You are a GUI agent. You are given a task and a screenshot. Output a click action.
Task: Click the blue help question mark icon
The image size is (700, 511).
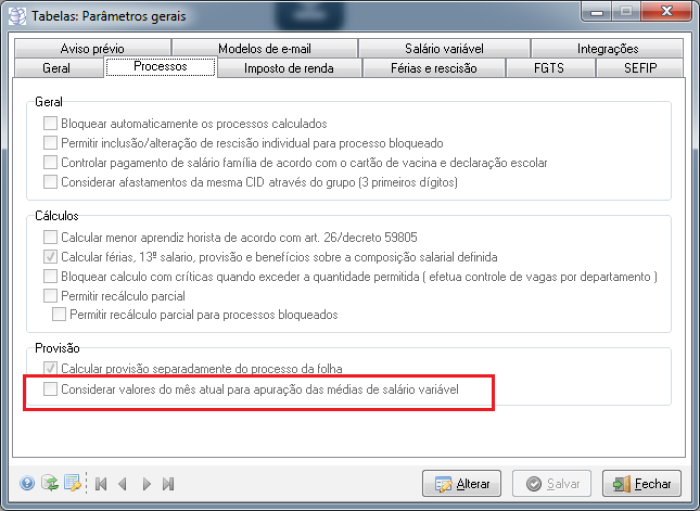[27, 484]
